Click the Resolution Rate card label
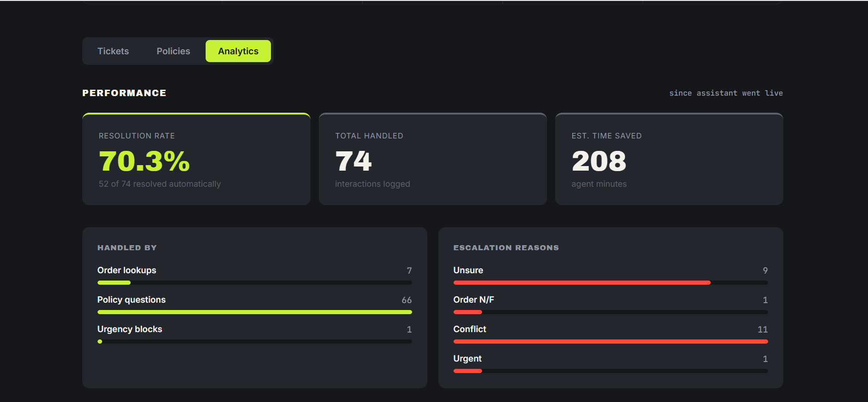The image size is (868, 402). [137, 136]
